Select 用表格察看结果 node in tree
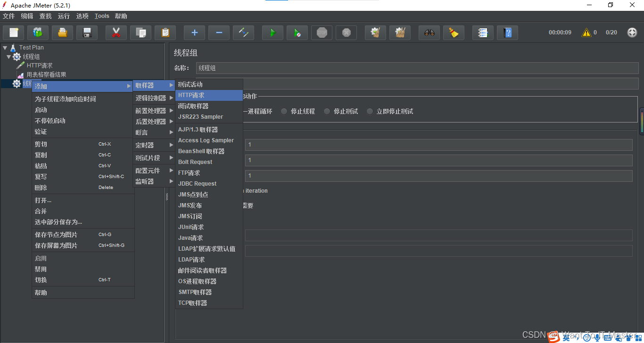The image size is (644, 343). (46, 74)
